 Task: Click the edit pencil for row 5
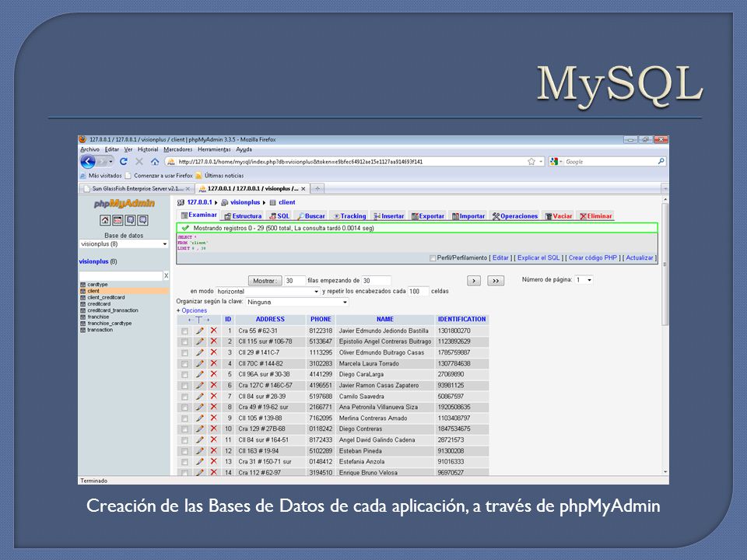point(200,374)
